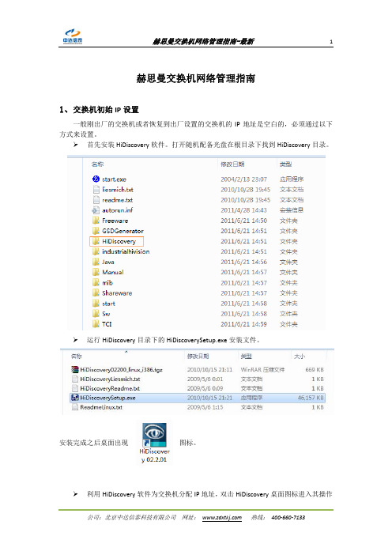Click the HiDiscoverySetup.exe installer icon

[x=74, y=398]
